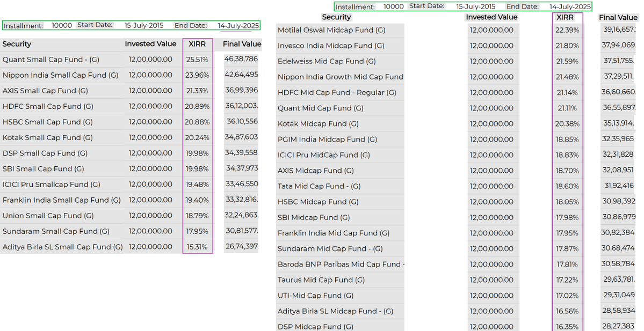Screen dimensions: 644x331
Task: Click XIRR header in mid cap table
Action: tap(565, 17)
